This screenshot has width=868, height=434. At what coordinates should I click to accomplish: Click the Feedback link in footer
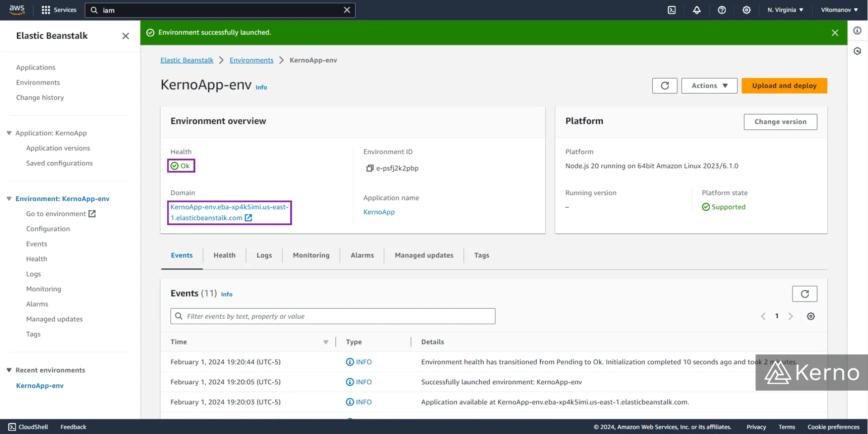tap(73, 427)
